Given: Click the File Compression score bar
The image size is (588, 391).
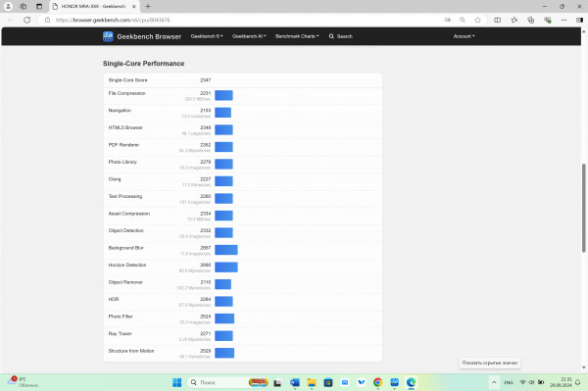Looking at the screenshot, I should pyautogui.click(x=223, y=95).
